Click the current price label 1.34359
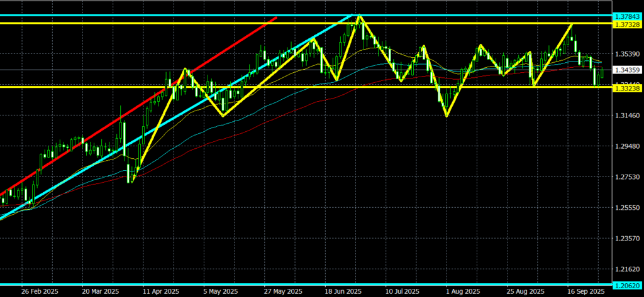This screenshot has width=644, height=297. coord(627,70)
